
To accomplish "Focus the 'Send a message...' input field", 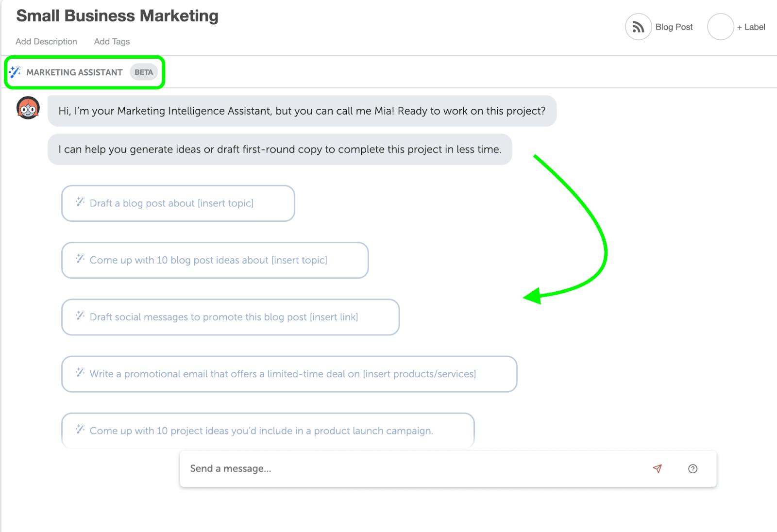I will pos(413,469).
